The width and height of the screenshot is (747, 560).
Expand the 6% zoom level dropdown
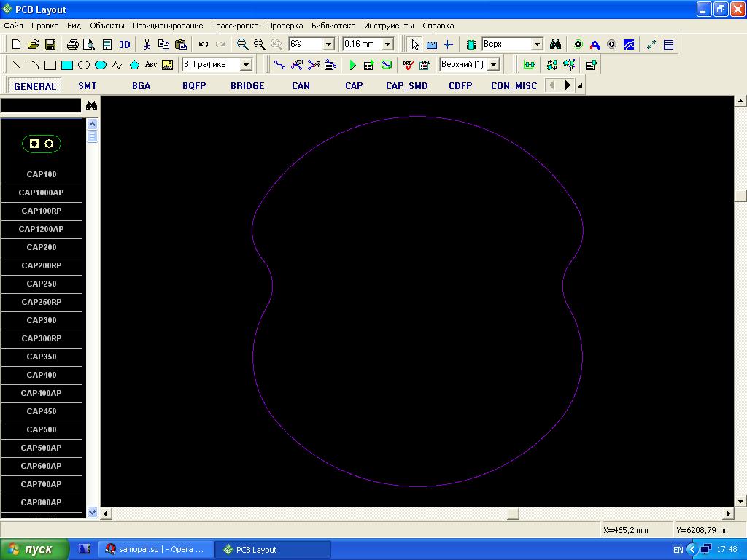[328, 44]
